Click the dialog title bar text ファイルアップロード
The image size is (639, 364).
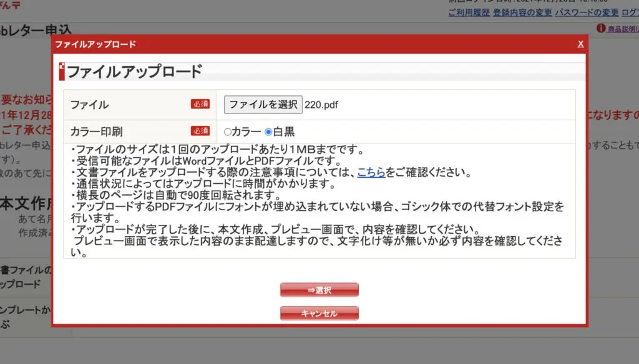(x=95, y=44)
